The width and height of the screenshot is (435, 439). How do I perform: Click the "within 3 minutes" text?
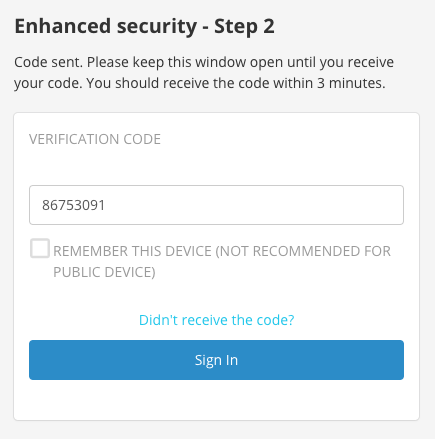329,83
